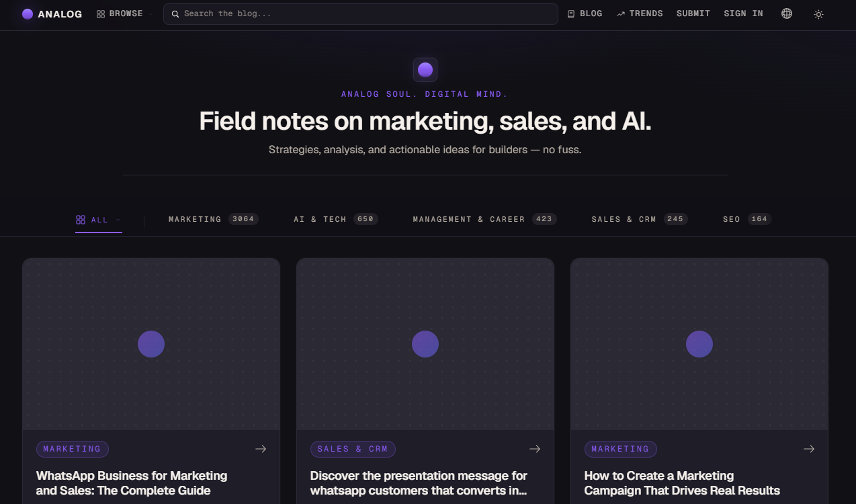Click the ANALOG purple logo in navbar

(x=28, y=14)
